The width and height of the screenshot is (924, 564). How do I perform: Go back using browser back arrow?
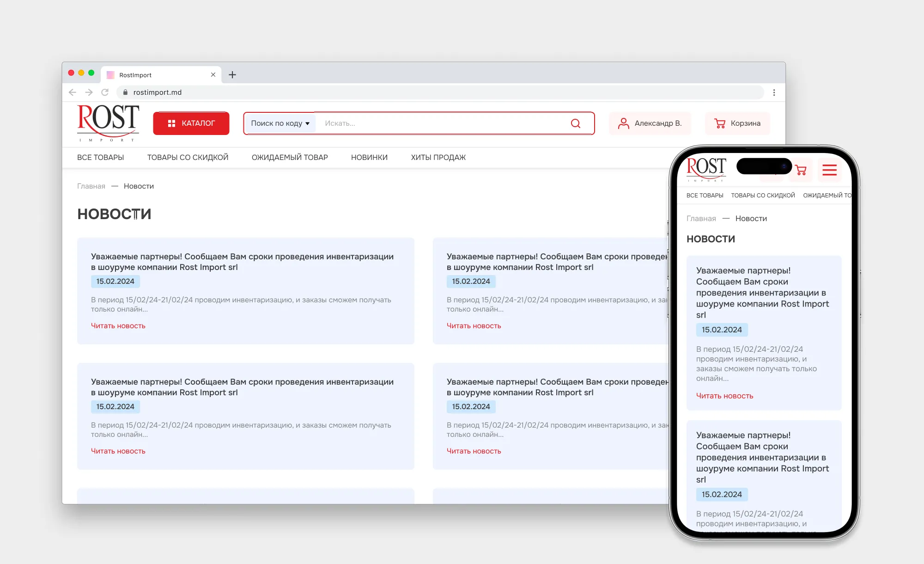pos(73,92)
